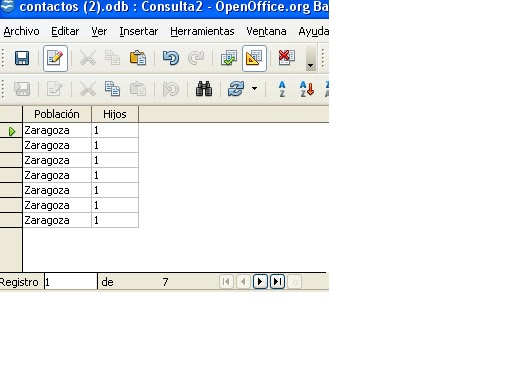Refresh data with the blue arrows icon
This screenshot has width=512, height=384.
coord(236,89)
